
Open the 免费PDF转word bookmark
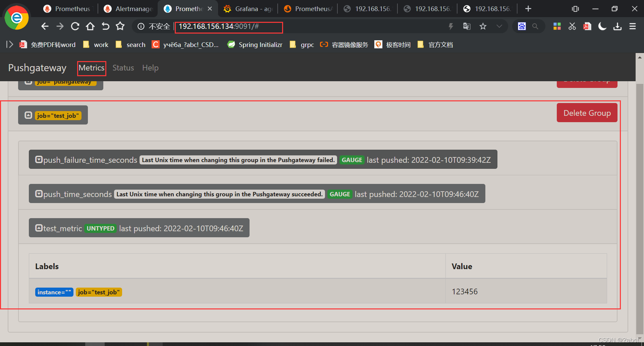click(48, 45)
